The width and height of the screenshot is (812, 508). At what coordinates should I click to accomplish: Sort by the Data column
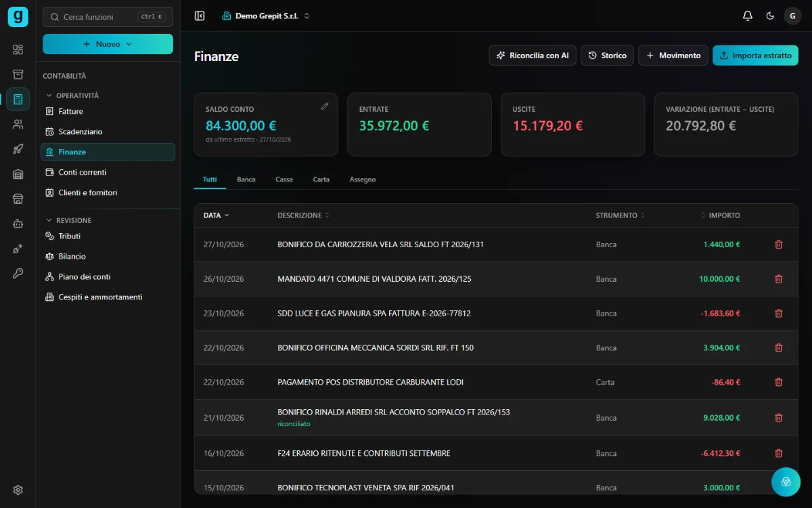point(216,215)
